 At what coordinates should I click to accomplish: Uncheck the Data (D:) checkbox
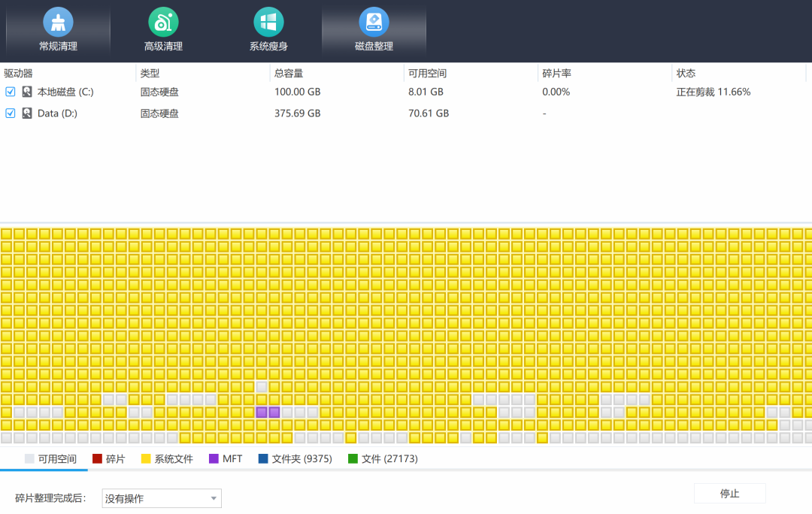click(x=11, y=113)
